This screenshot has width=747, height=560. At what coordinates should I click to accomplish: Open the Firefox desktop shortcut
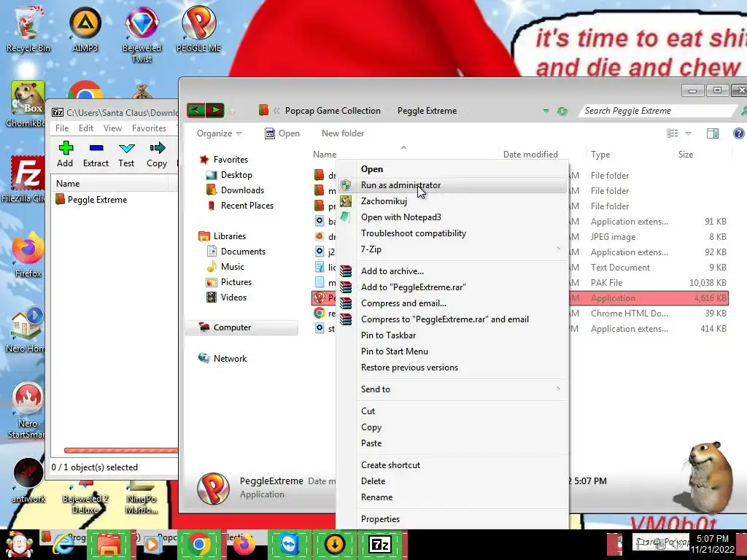tap(28, 254)
